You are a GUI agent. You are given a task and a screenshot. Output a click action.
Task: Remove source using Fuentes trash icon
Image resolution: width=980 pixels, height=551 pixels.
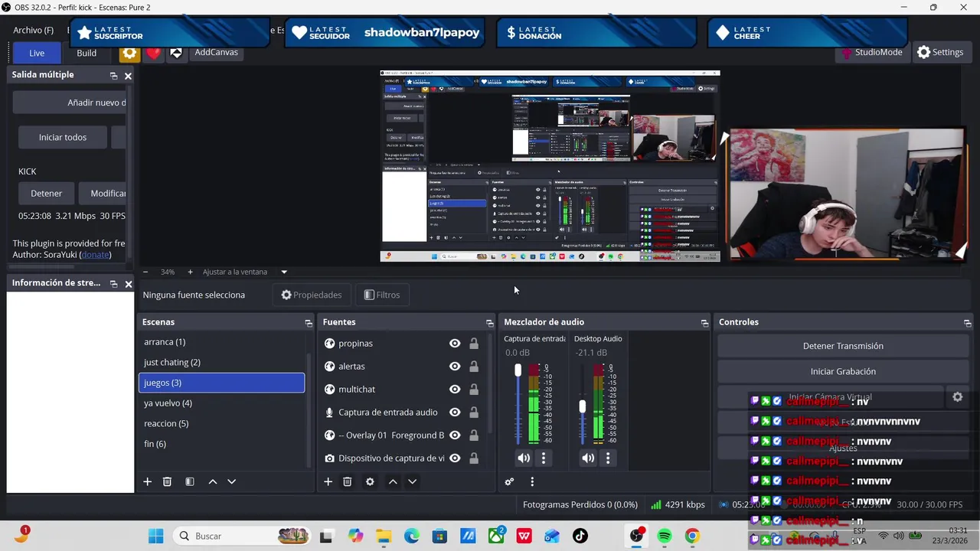(x=347, y=481)
